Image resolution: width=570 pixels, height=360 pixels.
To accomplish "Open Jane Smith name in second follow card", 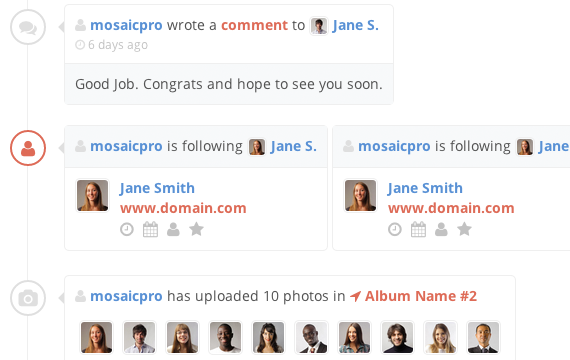I will (x=425, y=188).
